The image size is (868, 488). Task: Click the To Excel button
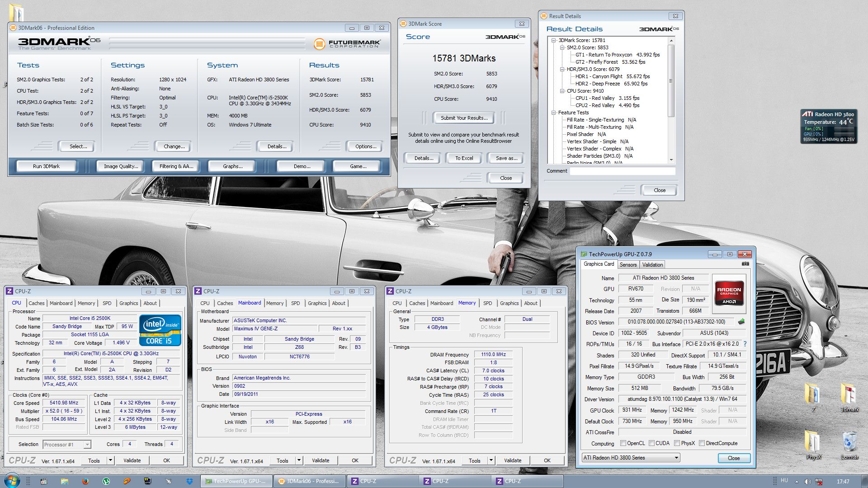click(x=464, y=158)
